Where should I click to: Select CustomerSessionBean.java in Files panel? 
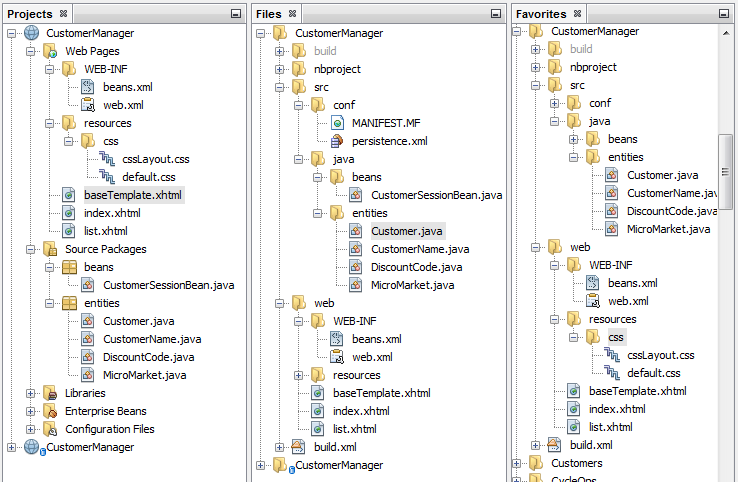(436, 195)
